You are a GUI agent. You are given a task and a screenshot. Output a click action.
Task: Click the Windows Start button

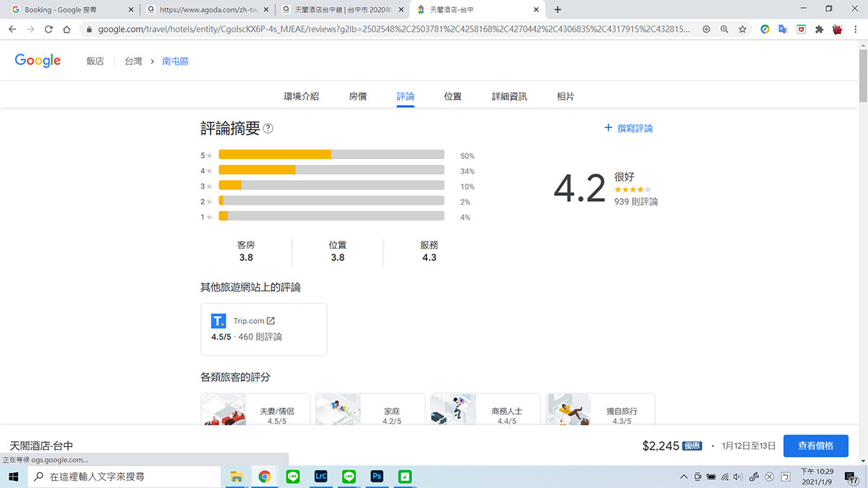click(x=14, y=476)
